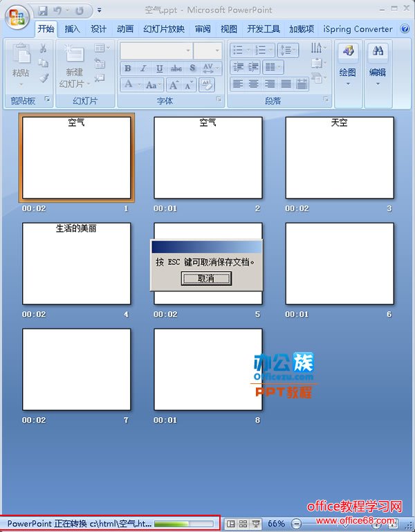
Task: Click the 取消 button in dialog
Action: (x=206, y=279)
